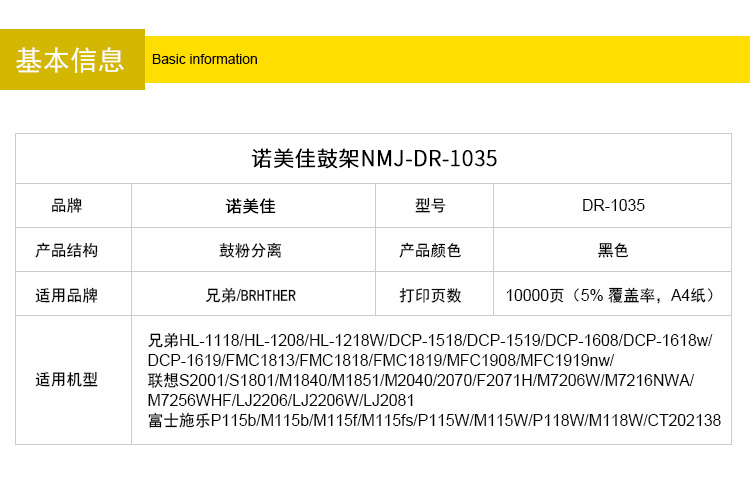The width and height of the screenshot is (750, 479).
Task: Click the 型号 label cell
Action: [434, 206]
